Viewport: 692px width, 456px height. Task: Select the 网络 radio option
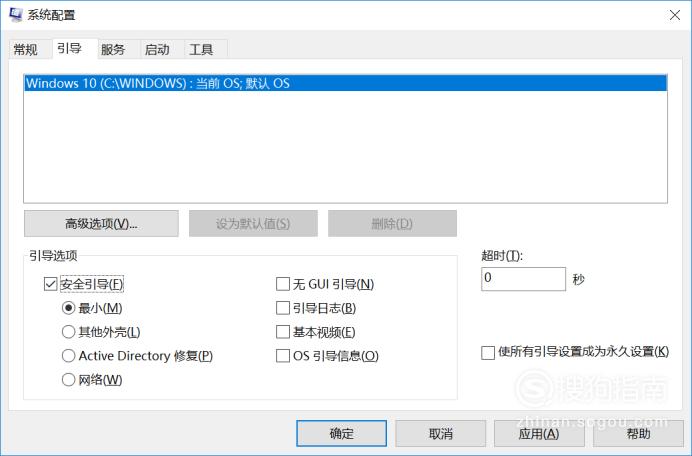pyautogui.click(x=68, y=380)
